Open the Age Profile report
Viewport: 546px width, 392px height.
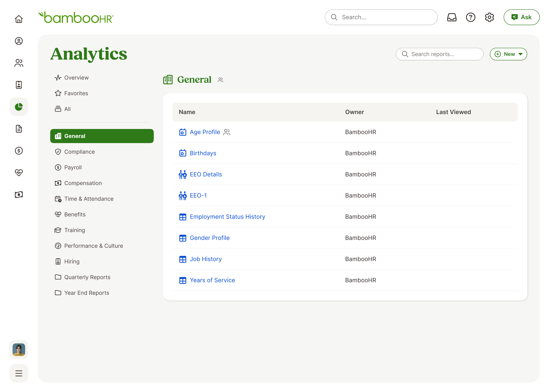tap(205, 132)
